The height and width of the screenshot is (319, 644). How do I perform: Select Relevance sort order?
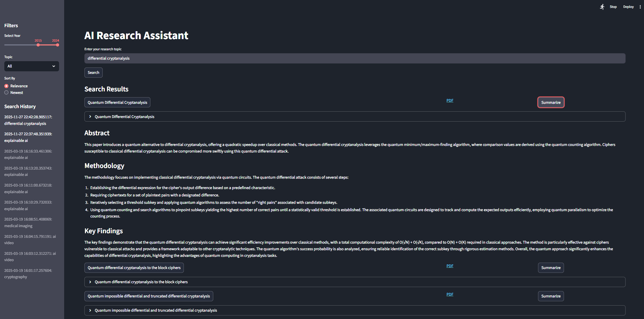[6, 86]
